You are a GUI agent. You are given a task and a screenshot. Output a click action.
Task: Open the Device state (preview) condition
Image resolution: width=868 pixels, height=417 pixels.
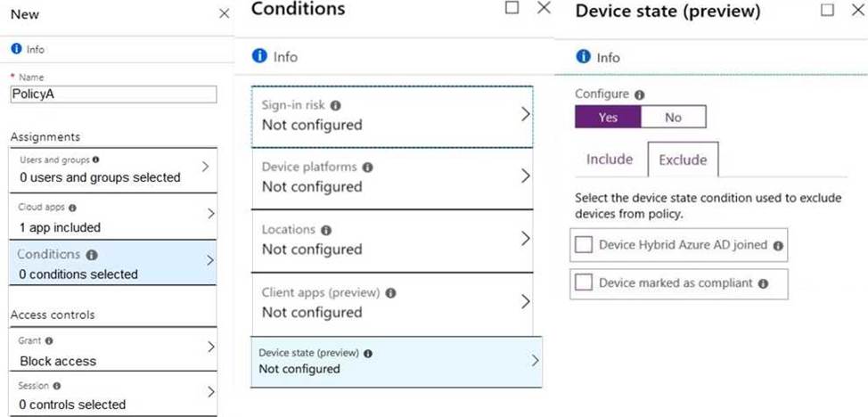(x=396, y=361)
